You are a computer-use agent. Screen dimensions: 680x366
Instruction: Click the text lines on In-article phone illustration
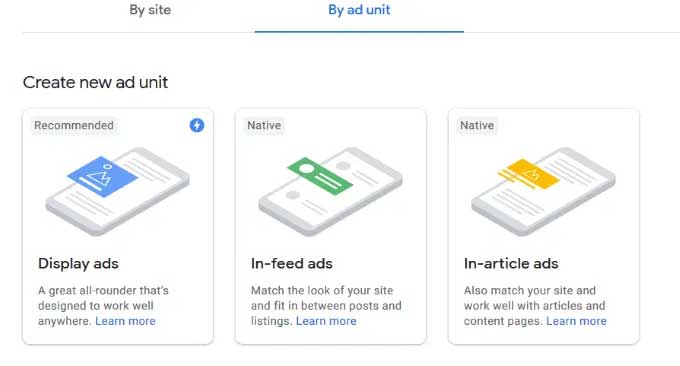(x=518, y=202)
